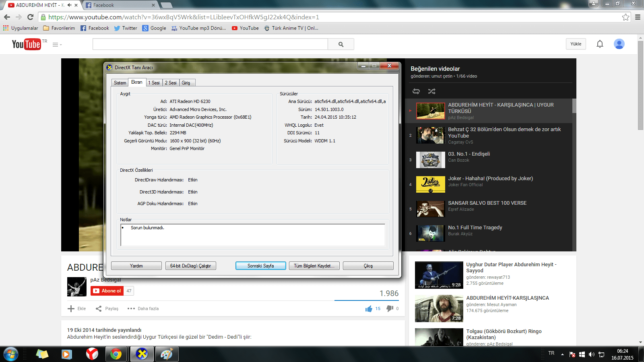Subscribe with the Abone ol button
This screenshot has width=644, height=362.
click(x=107, y=291)
